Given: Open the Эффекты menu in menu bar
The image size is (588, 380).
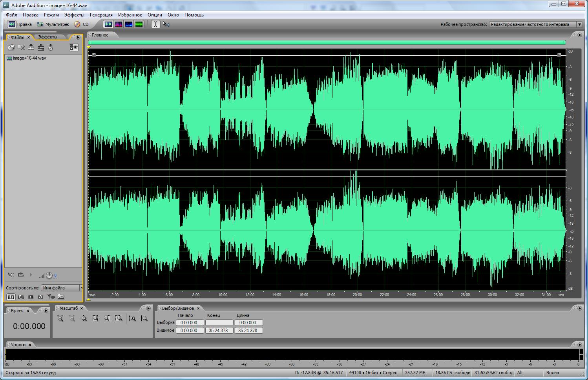Looking at the screenshot, I should pos(74,15).
